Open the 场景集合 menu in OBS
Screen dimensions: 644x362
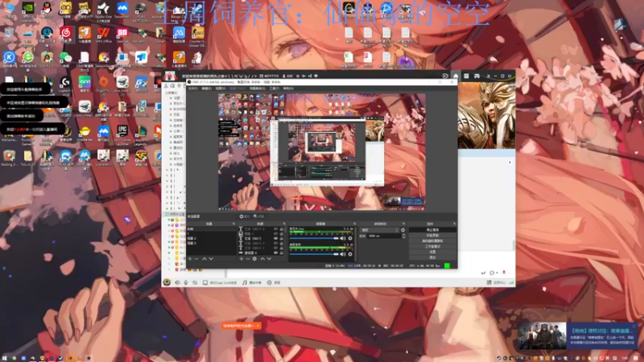point(258,88)
